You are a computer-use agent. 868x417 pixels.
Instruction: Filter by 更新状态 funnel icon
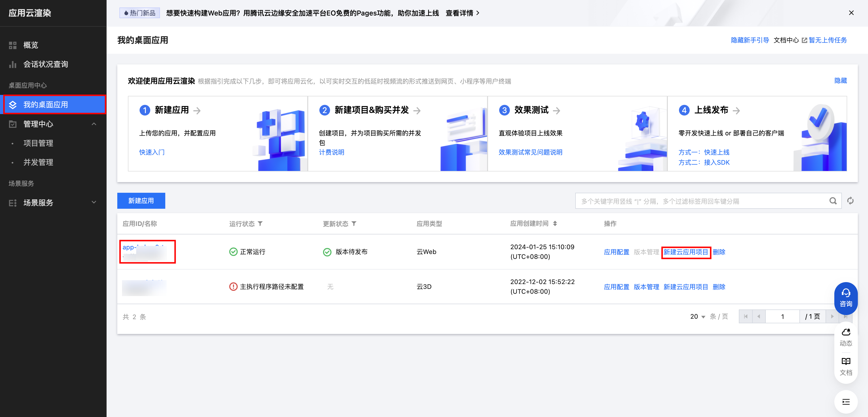(x=354, y=224)
